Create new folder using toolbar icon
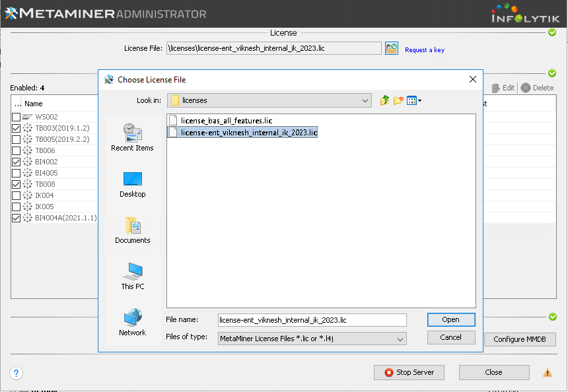The width and height of the screenshot is (568, 392). pyautogui.click(x=398, y=100)
